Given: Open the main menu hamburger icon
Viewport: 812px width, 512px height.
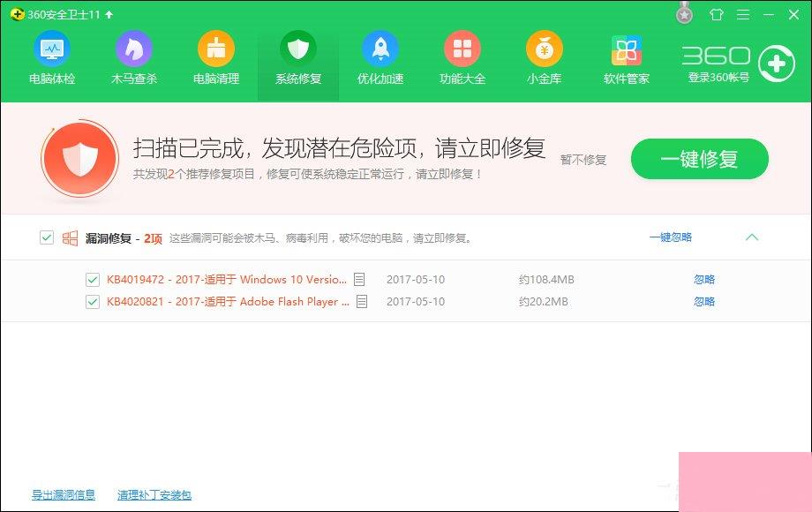Looking at the screenshot, I should click(743, 14).
